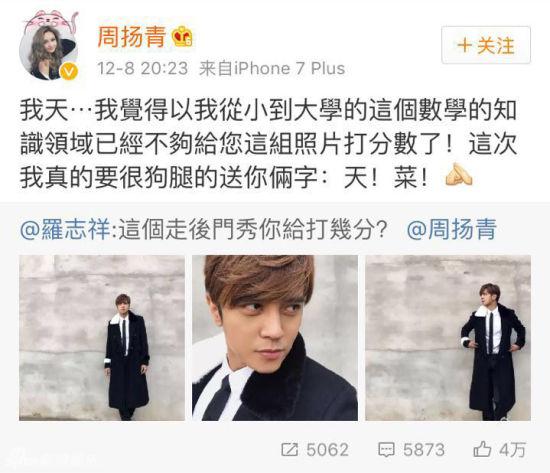
Task: Open the middle close-up face photo
Action: pyautogui.click(x=275, y=338)
